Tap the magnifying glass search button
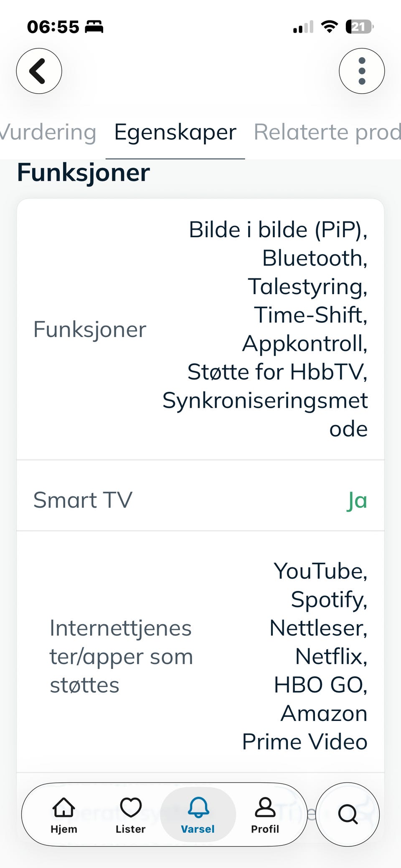Viewport: 401px width, 868px height. point(348,815)
